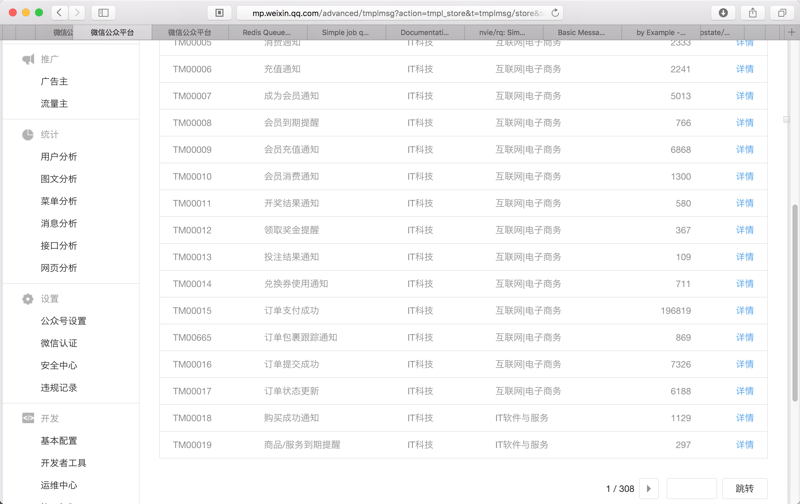Select the 订单包裹跟踪通知 template title

301,338
